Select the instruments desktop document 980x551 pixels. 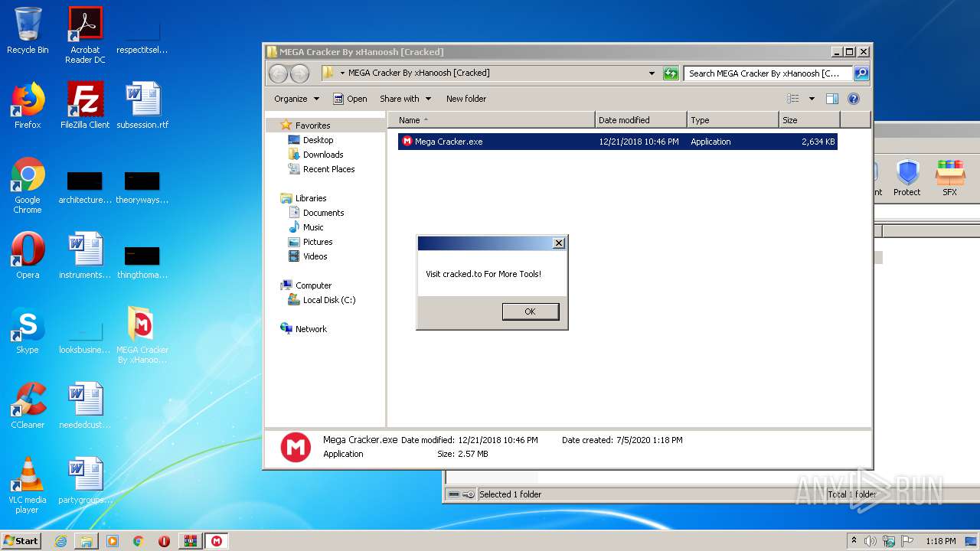(x=85, y=256)
